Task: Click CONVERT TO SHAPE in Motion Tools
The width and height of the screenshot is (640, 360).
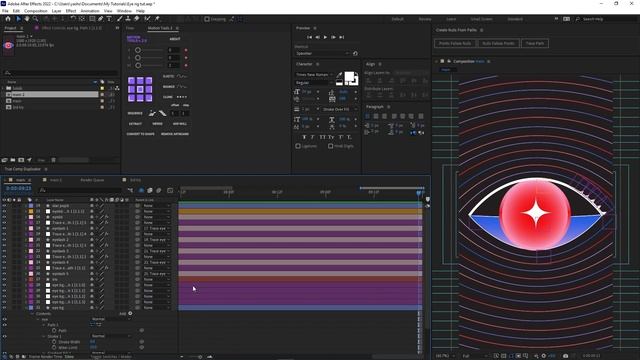Action: (x=140, y=134)
